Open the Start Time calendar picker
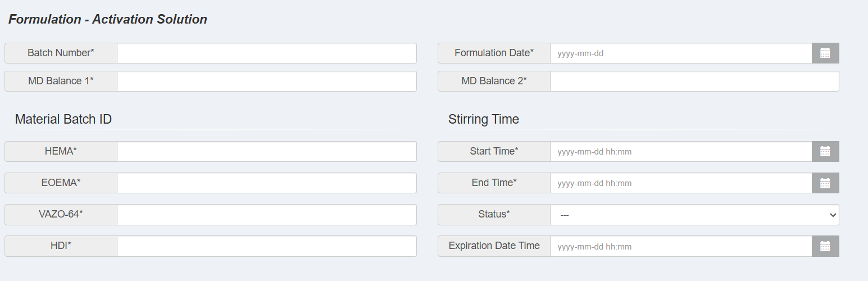Image resolution: width=868 pixels, height=281 pixels. tap(825, 152)
